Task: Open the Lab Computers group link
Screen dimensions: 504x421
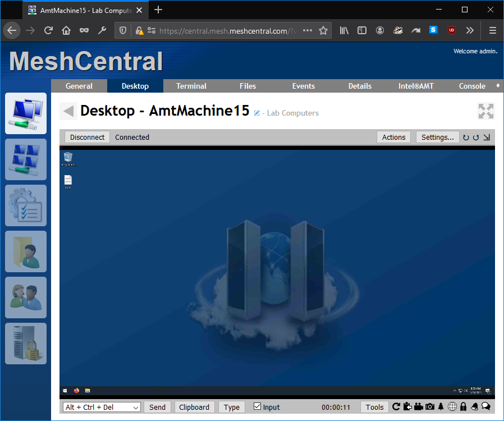Action: [x=292, y=113]
